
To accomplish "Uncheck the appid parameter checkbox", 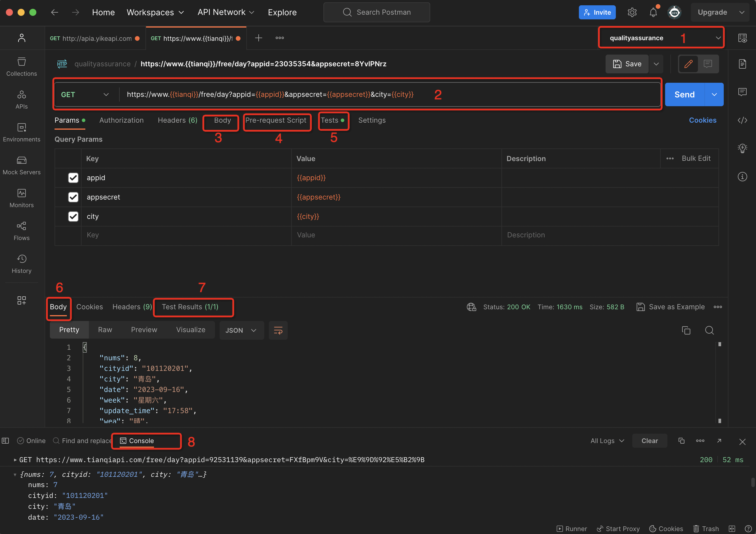I will [x=73, y=178].
